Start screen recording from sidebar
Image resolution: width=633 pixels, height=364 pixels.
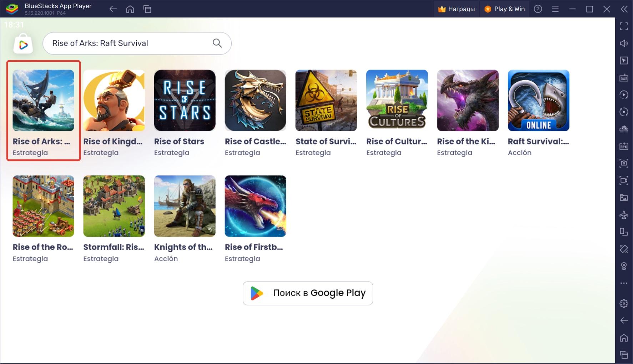tap(624, 180)
